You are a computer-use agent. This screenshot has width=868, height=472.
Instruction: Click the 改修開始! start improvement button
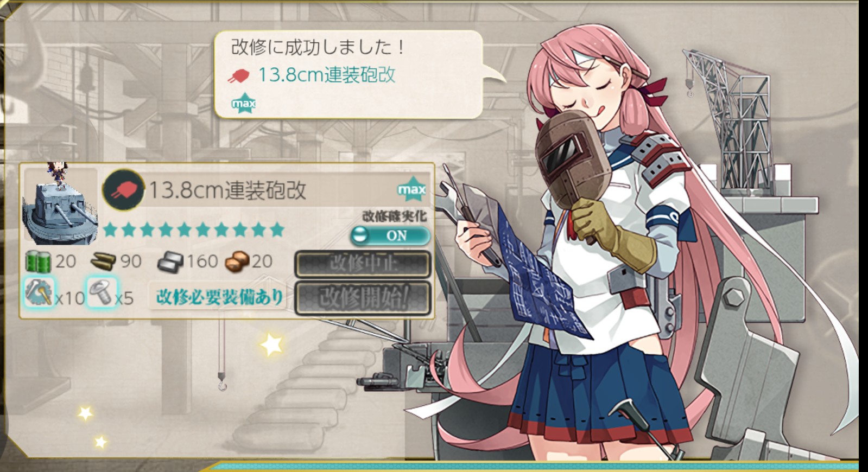tap(363, 297)
